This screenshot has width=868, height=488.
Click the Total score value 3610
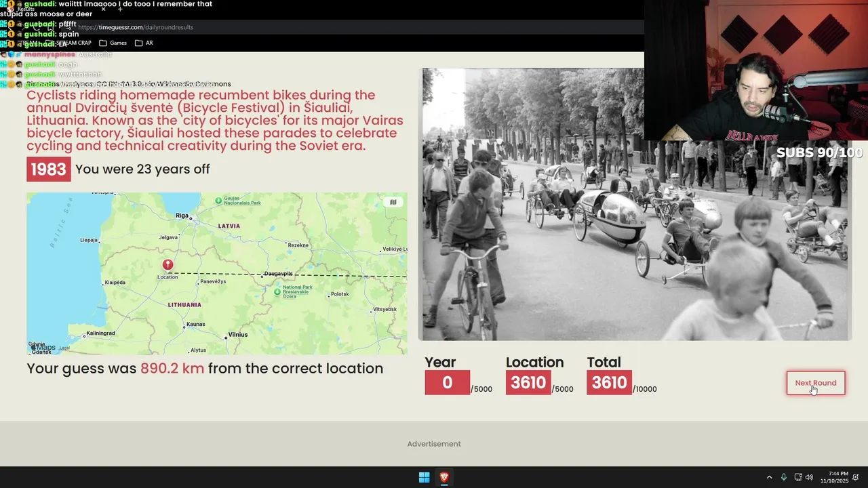point(609,383)
